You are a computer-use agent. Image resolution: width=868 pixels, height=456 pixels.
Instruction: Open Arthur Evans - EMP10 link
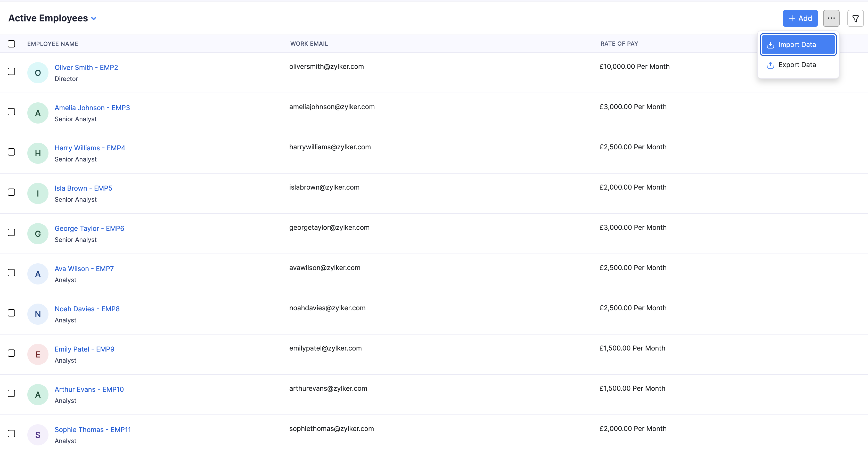tap(89, 389)
